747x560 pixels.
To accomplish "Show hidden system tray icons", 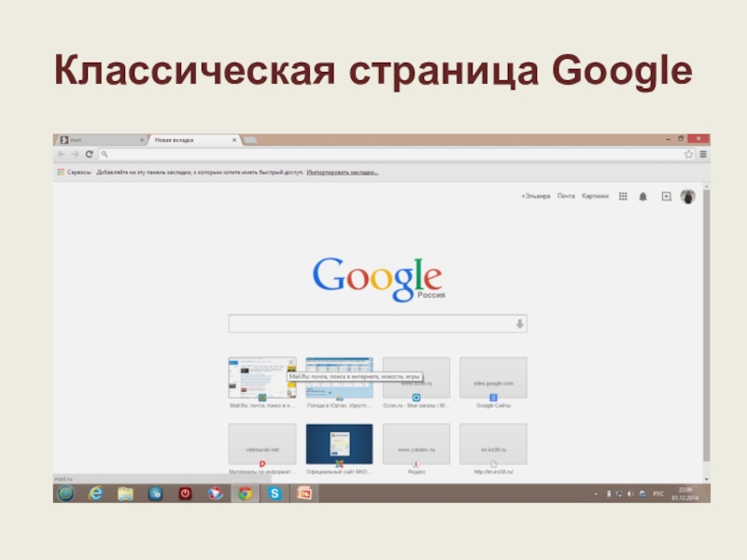I will [596, 494].
